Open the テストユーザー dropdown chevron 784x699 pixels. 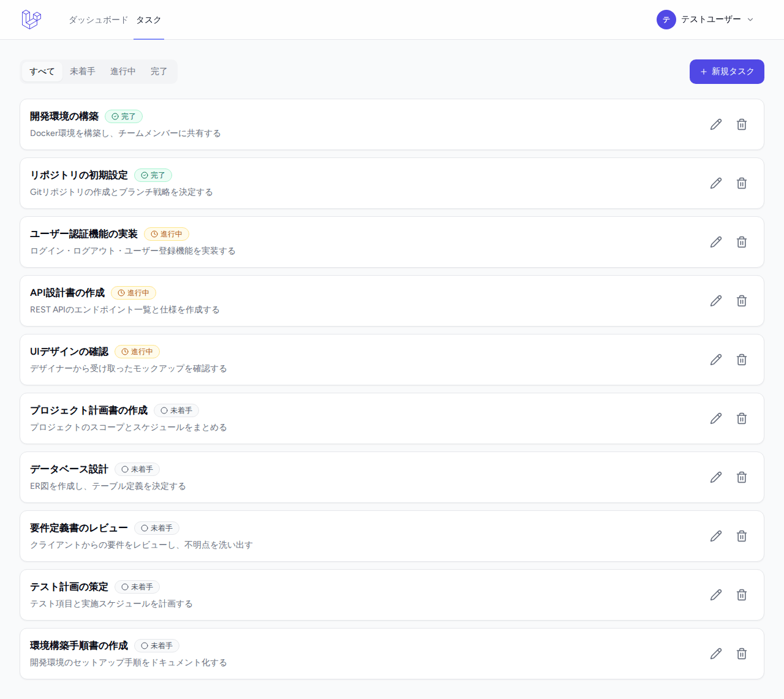point(750,20)
